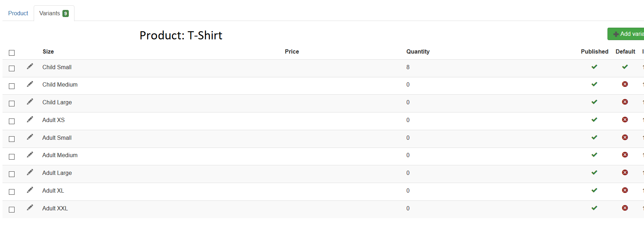Click the edit pencil beside Adult XXL
Screen dimensions: 644x232
(30, 208)
